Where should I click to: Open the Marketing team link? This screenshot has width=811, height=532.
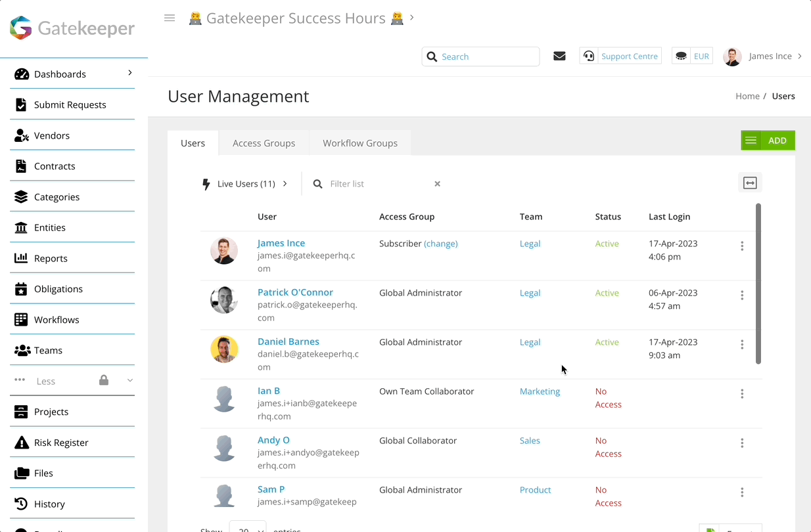(540, 391)
